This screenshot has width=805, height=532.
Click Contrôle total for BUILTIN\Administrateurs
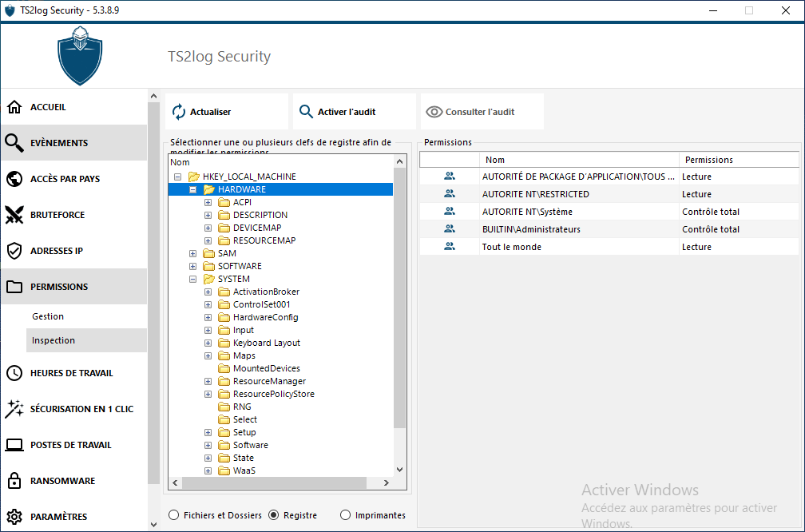[x=711, y=229]
